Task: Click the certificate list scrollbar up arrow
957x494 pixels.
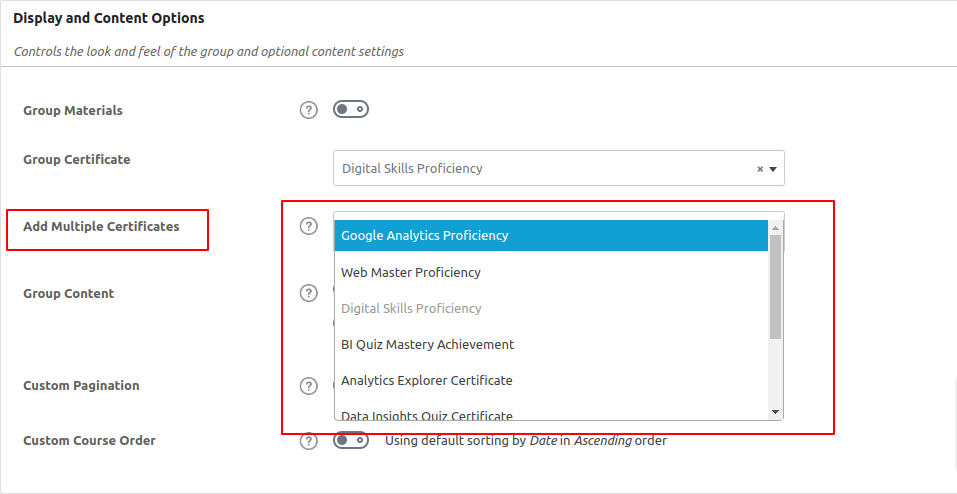Action: click(775, 227)
